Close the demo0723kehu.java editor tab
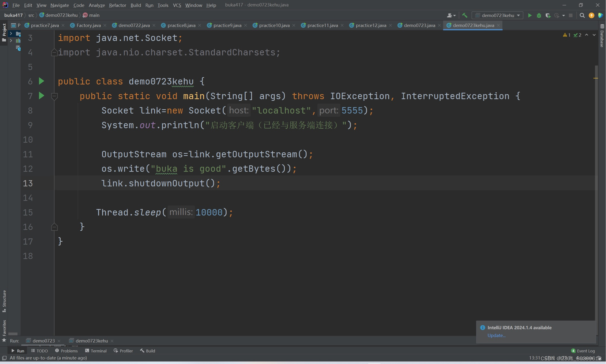 tap(498, 25)
